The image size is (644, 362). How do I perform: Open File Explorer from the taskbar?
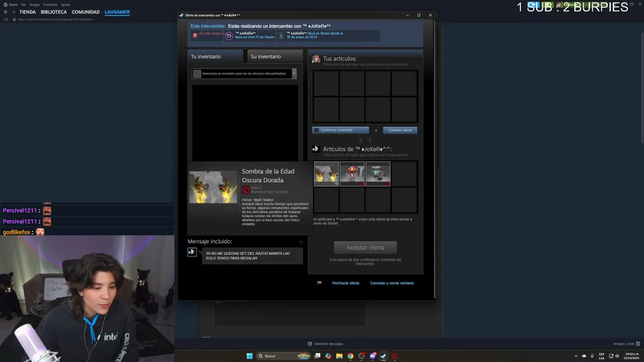click(340, 356)
